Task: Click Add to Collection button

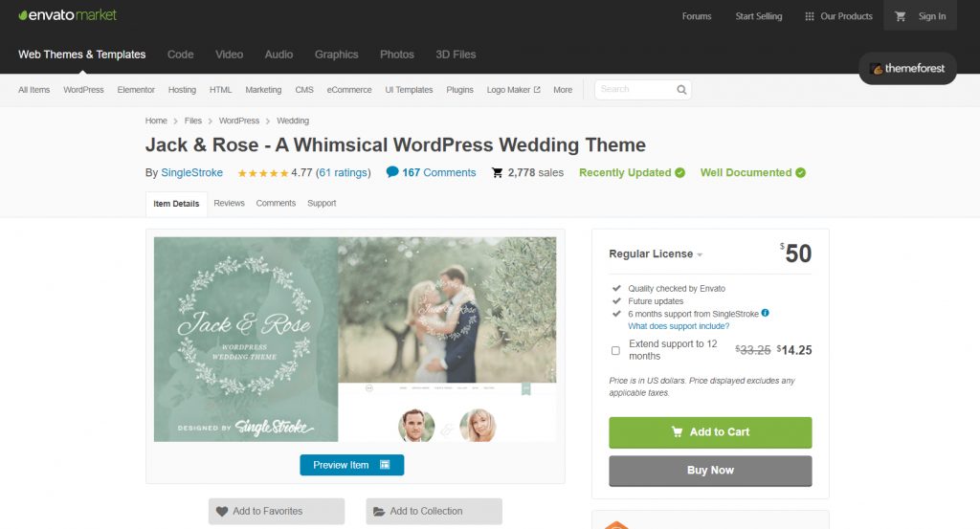Action: (x=434, y=511)
